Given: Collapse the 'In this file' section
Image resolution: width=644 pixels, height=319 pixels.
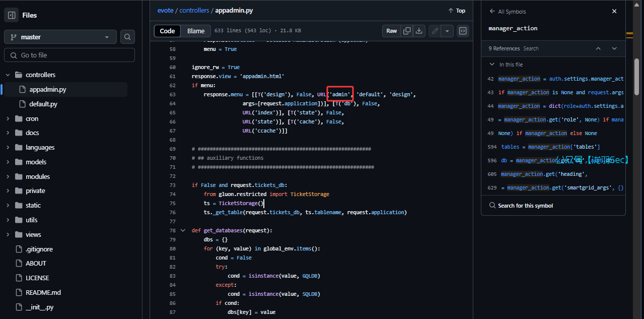Looking at the screenshot, I should [492, 65].
